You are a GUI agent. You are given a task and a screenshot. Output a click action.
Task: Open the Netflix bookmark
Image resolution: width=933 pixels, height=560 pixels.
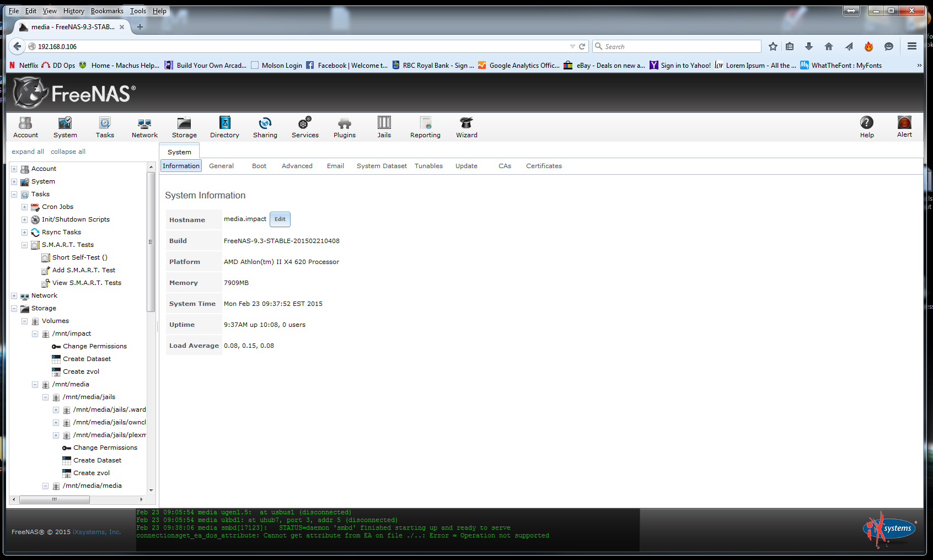point(24,66)
